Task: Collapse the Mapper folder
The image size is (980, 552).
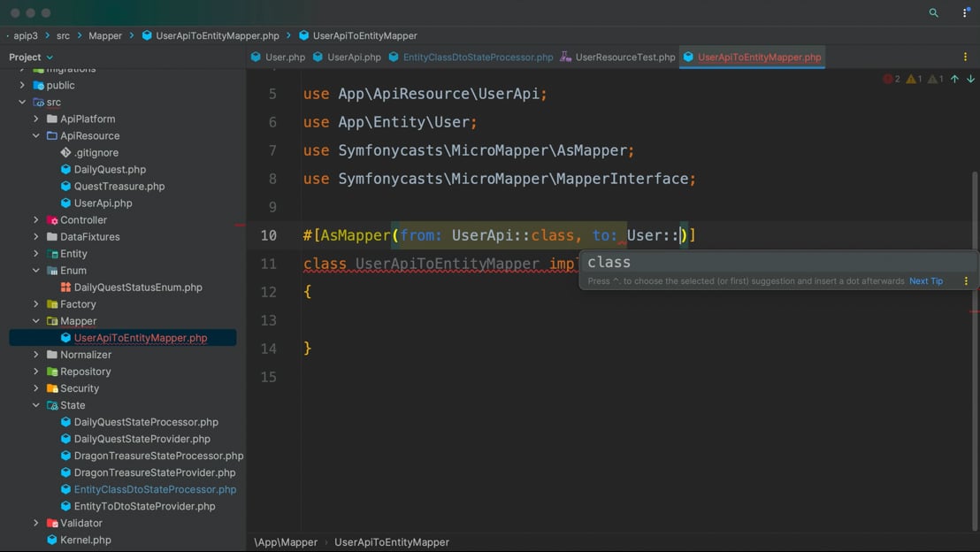Action: tap(36, 321)
